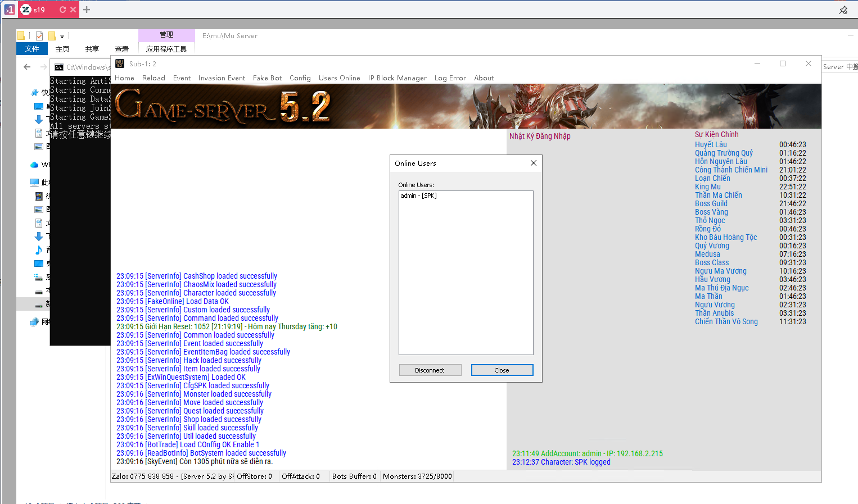Select admin - [SPK] in online users list
The image size is (858, 504).
tap(418, 196)
